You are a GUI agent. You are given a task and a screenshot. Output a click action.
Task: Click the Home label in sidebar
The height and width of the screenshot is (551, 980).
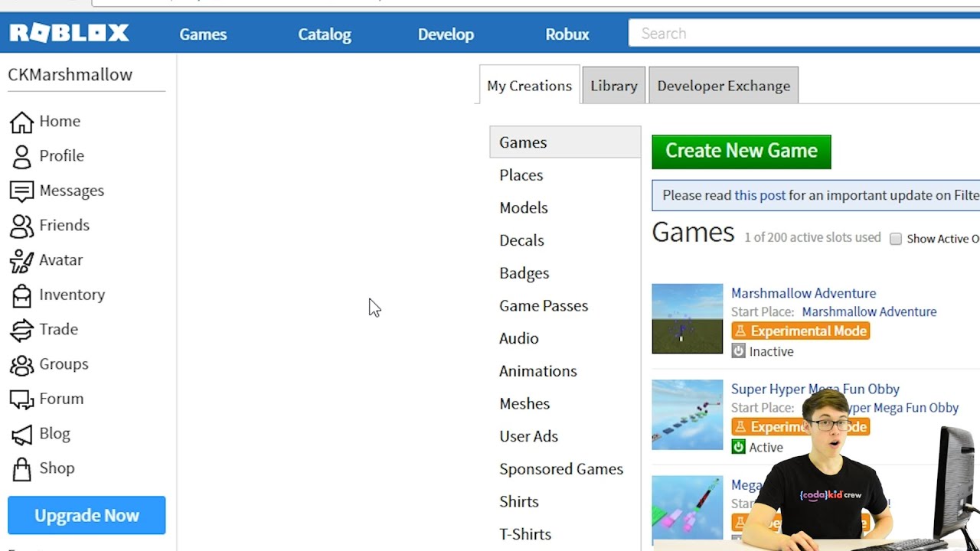[x=60, y=121]
